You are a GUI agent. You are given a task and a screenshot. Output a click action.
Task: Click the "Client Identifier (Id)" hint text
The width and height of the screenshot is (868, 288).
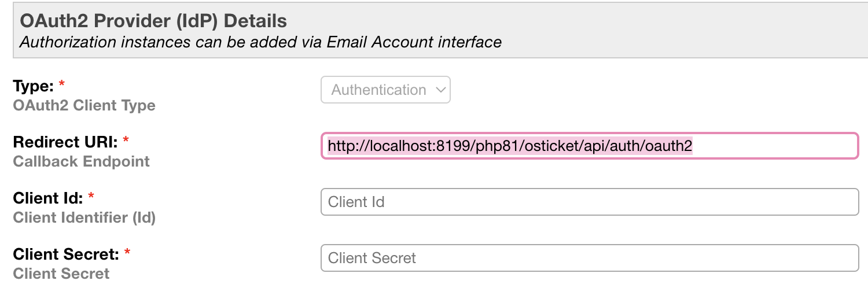[84, 217]
